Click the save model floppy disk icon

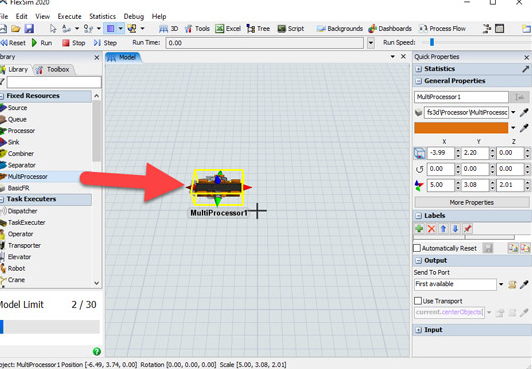pos(29,28)
